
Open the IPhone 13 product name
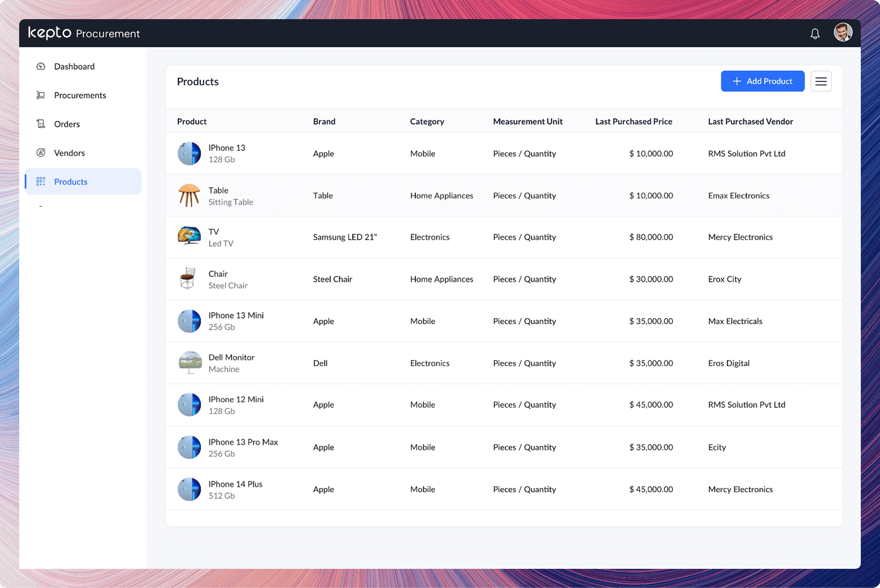[x=227, y=148]
